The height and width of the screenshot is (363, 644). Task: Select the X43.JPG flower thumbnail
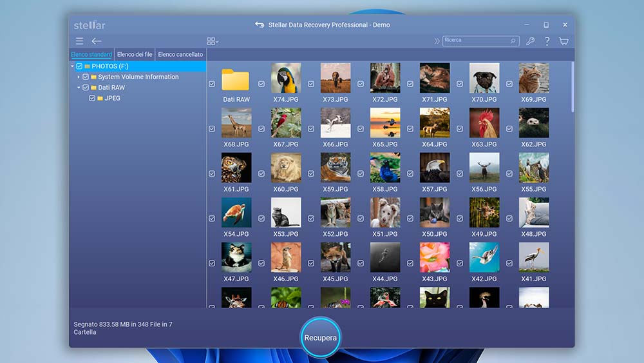click(435, 257)
